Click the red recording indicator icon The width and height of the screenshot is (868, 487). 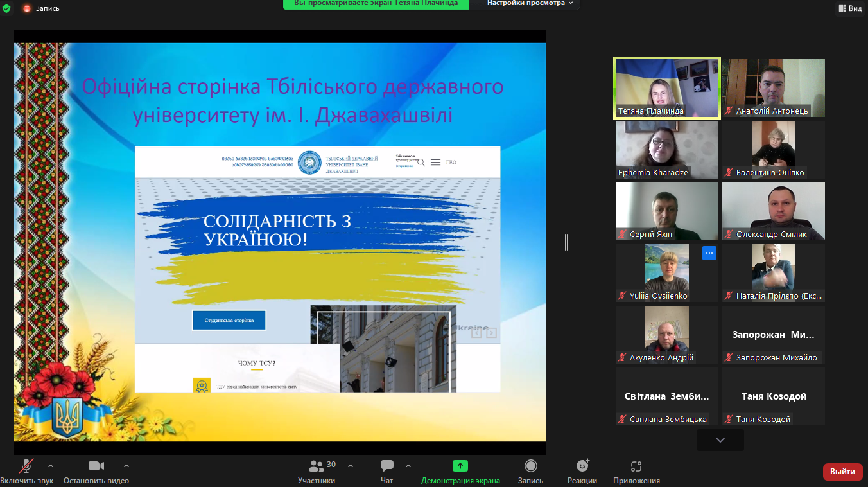tap(27, 8)
